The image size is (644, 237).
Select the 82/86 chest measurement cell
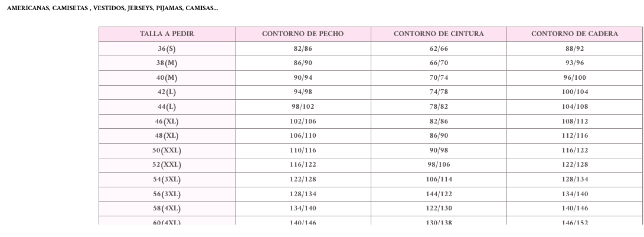tap(303, 48)
